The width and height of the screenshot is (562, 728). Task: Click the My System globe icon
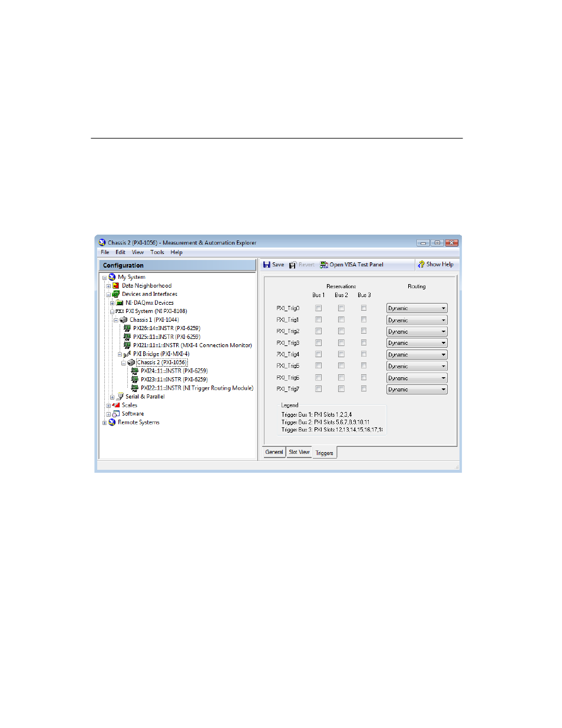click(x=112, y=276)
